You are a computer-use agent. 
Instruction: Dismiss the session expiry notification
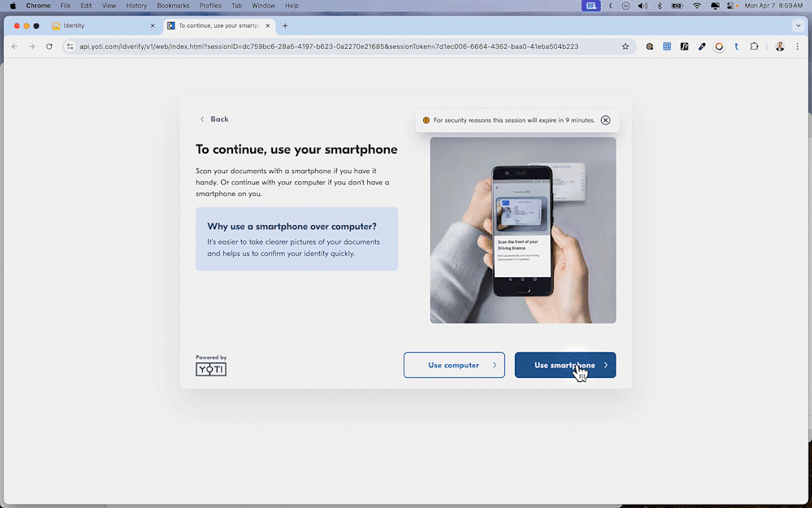[606, 120]
